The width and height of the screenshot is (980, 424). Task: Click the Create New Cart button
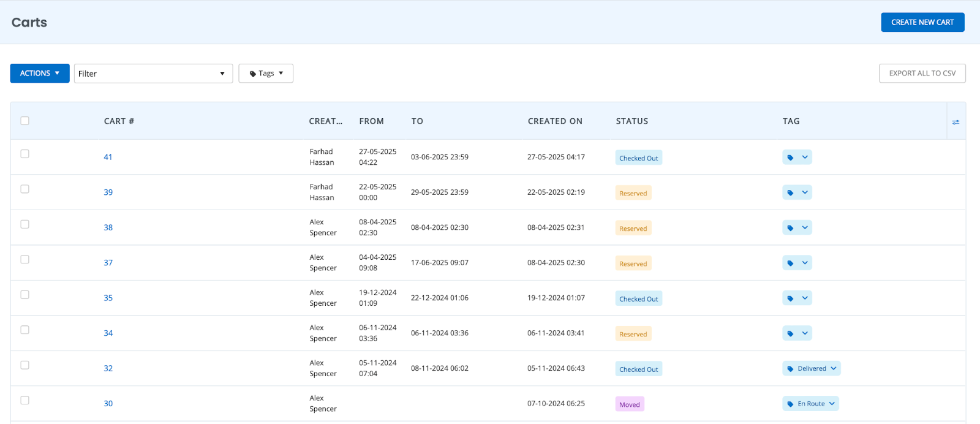click(x=922, y=22)
